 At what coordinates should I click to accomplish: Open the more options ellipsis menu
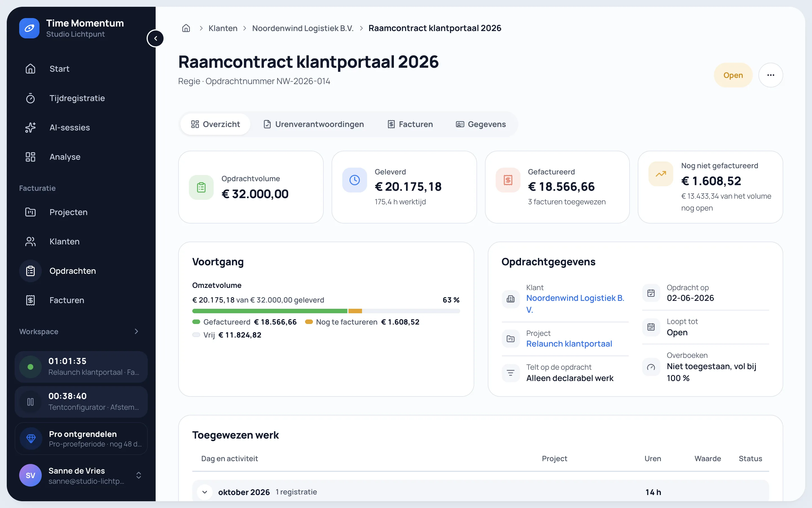[x=771, y=75]
